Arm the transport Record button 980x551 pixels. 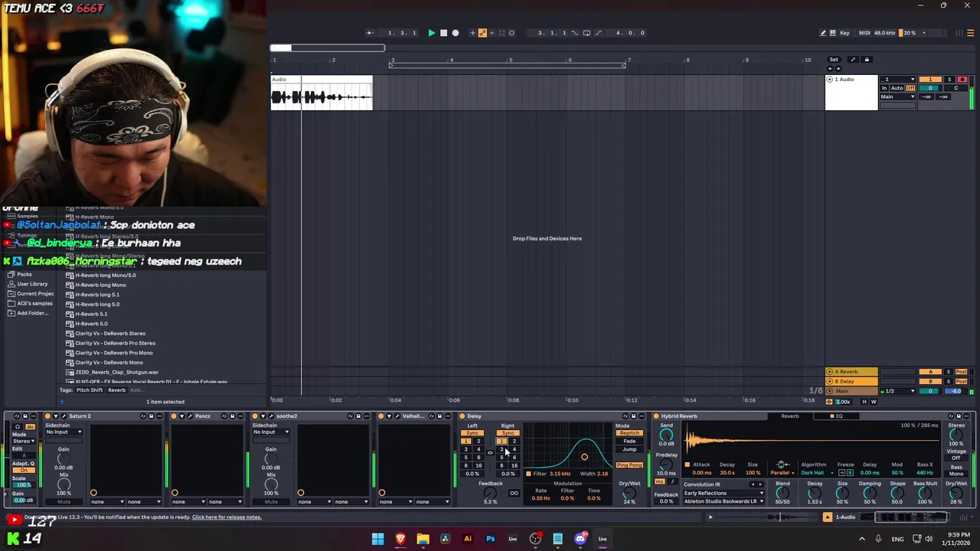[456, 33]
